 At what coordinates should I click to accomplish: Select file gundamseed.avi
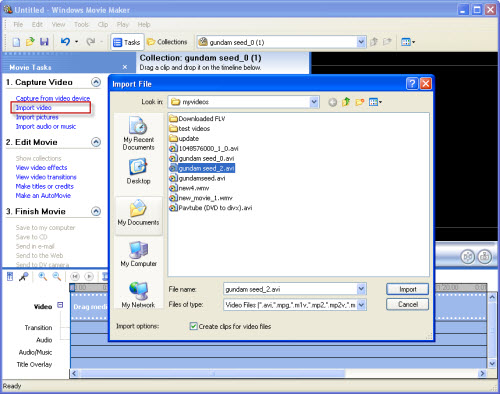pyautogui.click(x=197, y=179)
